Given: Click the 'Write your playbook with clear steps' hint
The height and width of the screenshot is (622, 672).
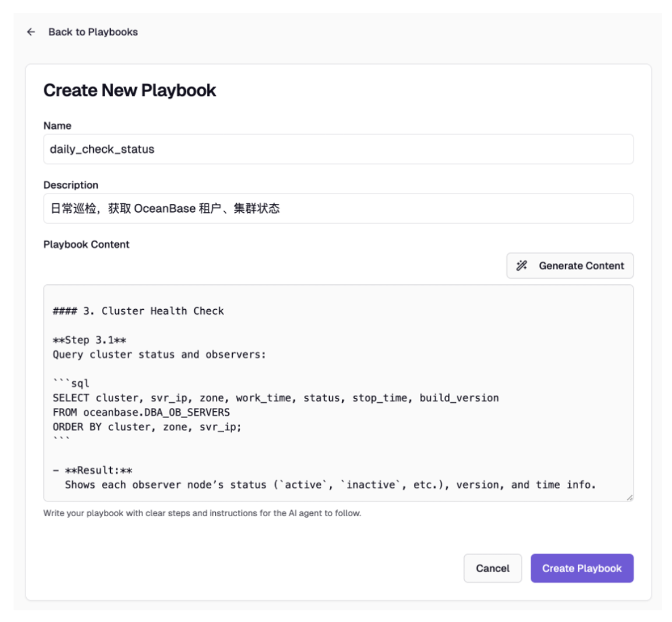Looking at the screenshot, I should click(202, 513).
